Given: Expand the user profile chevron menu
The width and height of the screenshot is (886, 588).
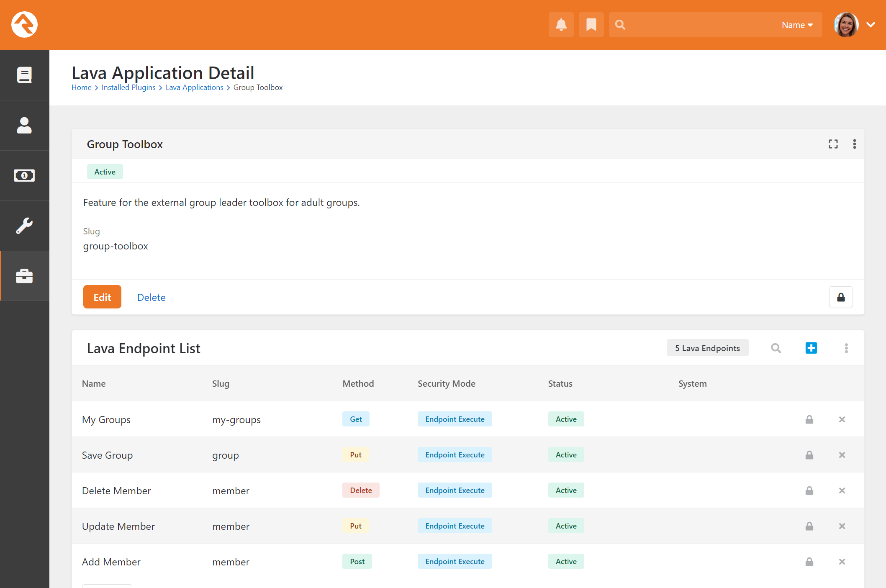Looking at the screenshot, I should 871,25.
